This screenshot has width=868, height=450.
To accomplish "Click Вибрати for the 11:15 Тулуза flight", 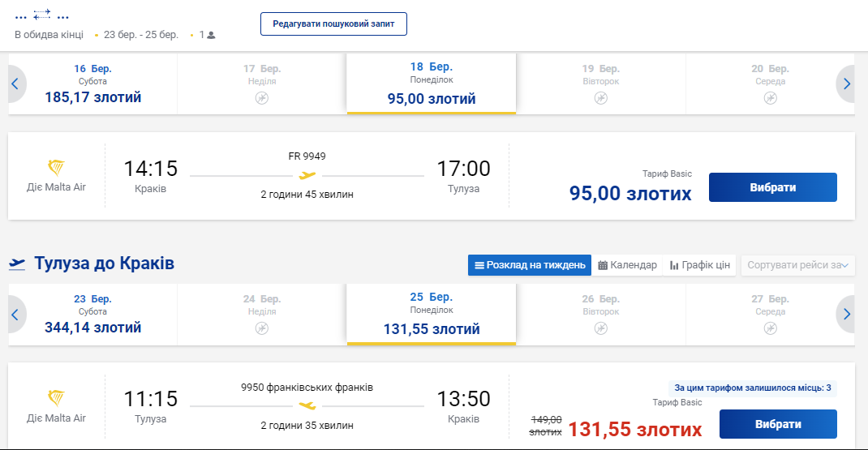I will point(777,424).
